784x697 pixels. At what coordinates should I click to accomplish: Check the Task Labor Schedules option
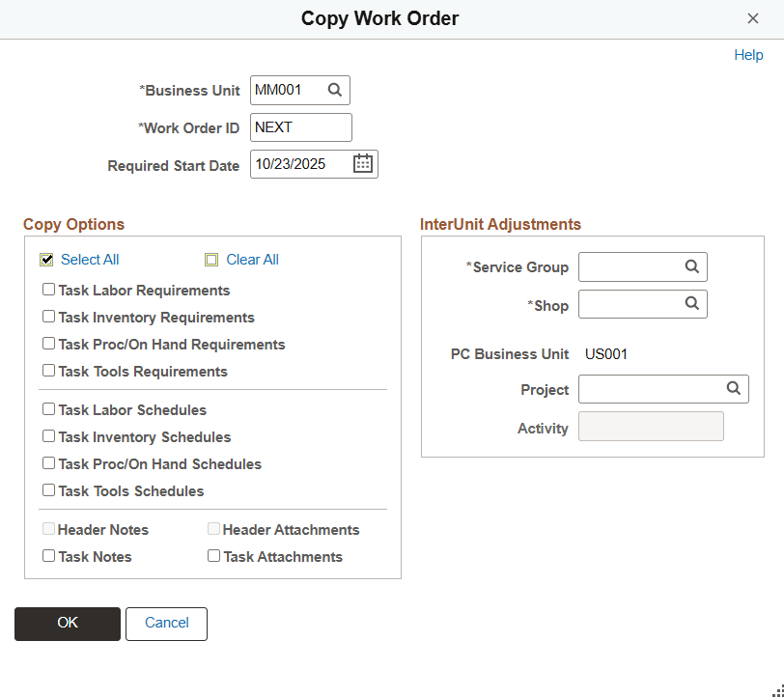(x=48, y=409)
